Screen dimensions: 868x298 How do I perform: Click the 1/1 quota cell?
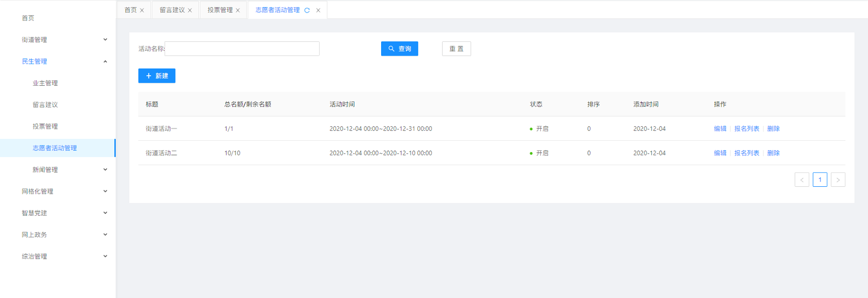[x=229, y=129]
